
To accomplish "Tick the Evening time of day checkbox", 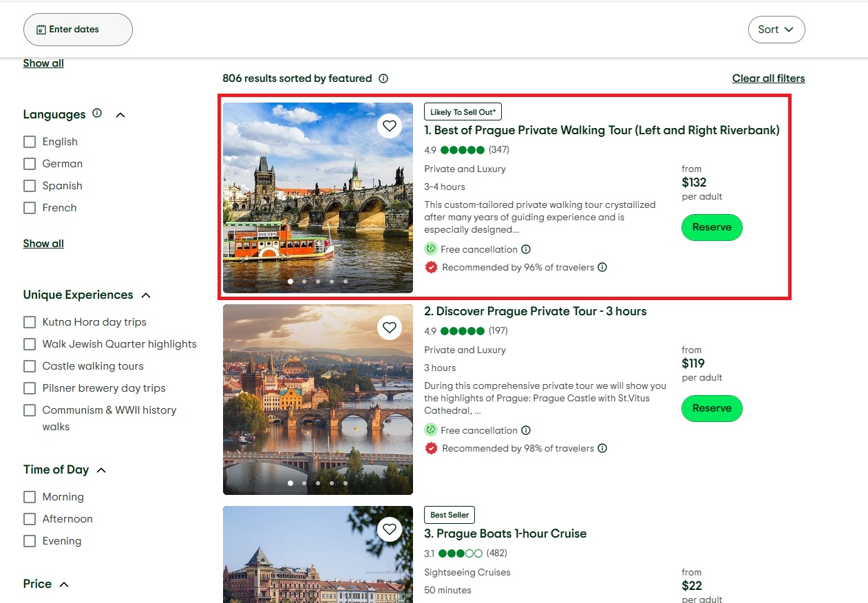I will [30, 541].
